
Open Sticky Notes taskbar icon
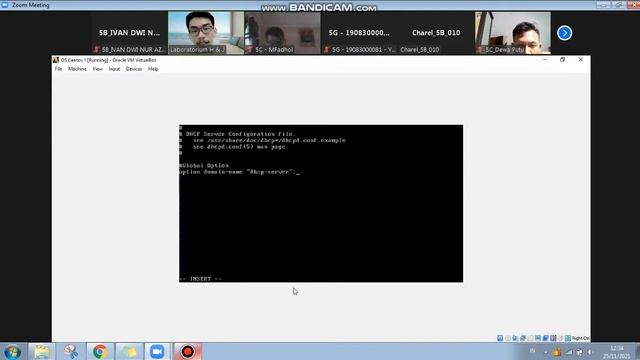(129, 352)
